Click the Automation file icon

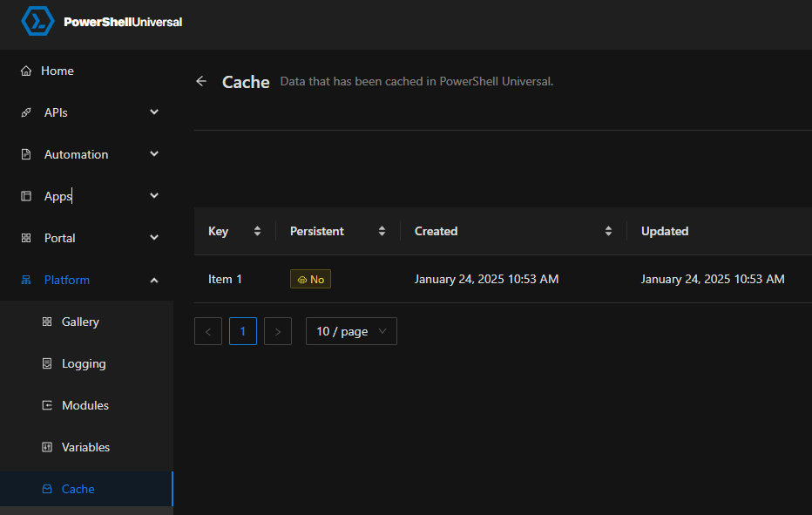coord(26,155)
